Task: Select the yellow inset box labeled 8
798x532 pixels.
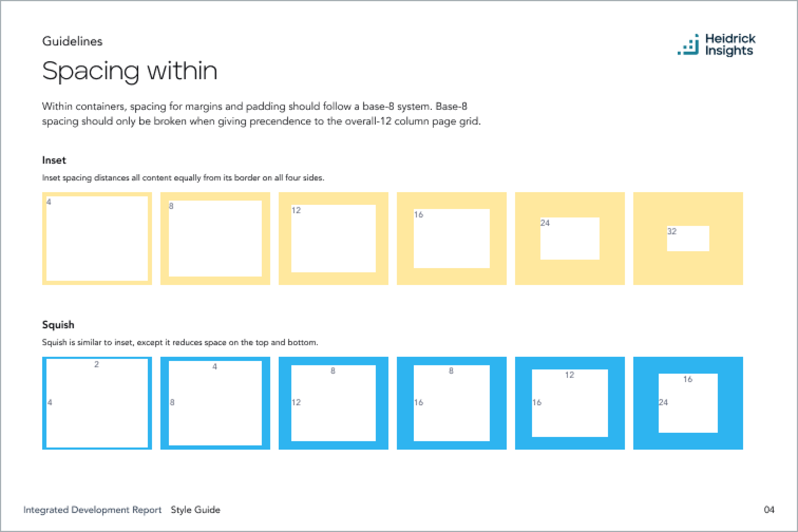Action: tap(215, 238)
